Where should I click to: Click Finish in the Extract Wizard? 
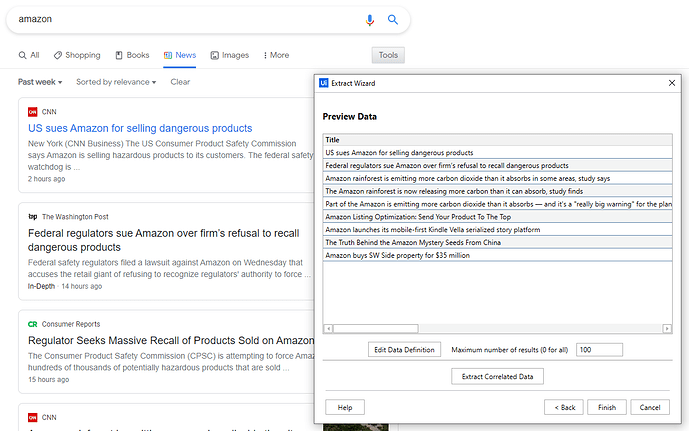[x=606, y=407]
